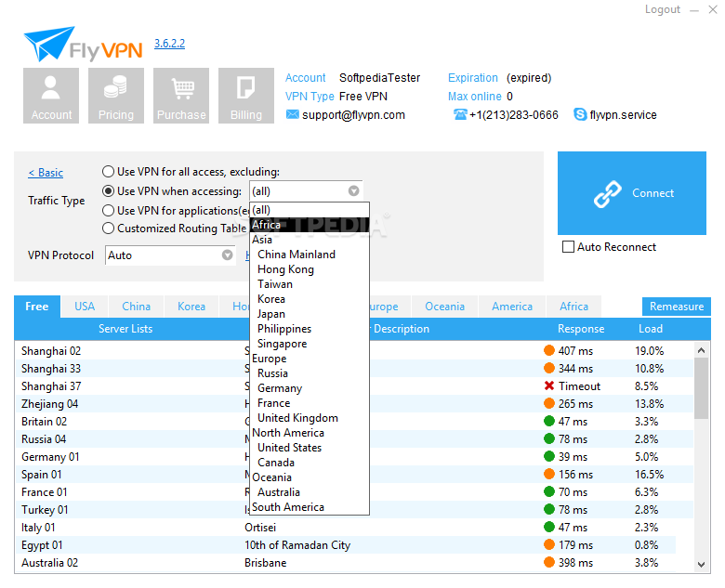Open the Purchase shopping cart icon
The image size is (725, 588).
click(x=181, y=96)
